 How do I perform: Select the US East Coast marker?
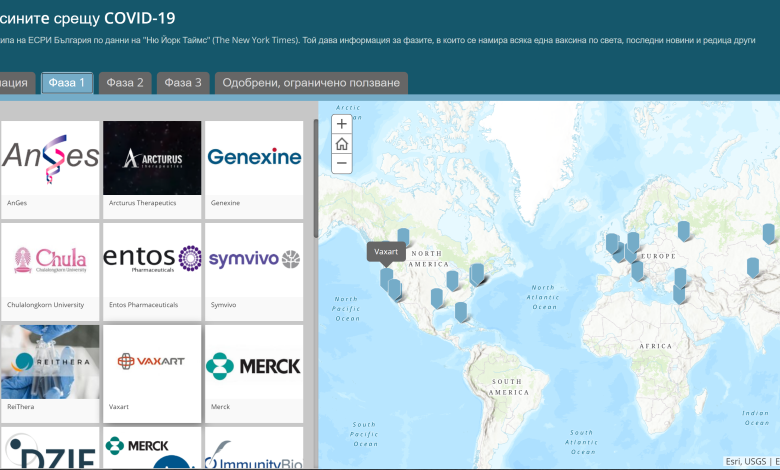477,274
